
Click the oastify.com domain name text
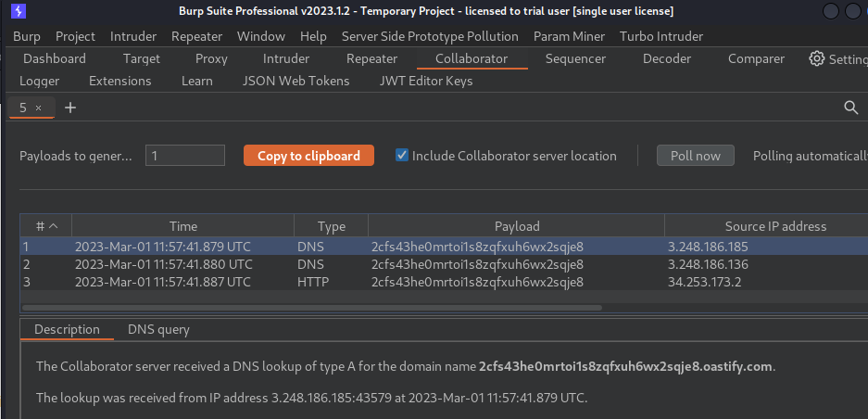pyautogui.click(x=625, y=366)
